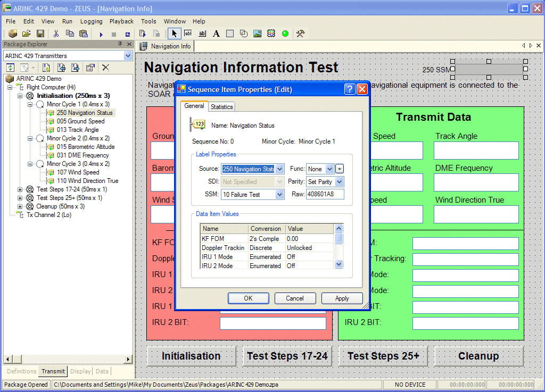545x392 pixels.
Task: Close the Package Explorer panel
Action: [x=129, y=44]
